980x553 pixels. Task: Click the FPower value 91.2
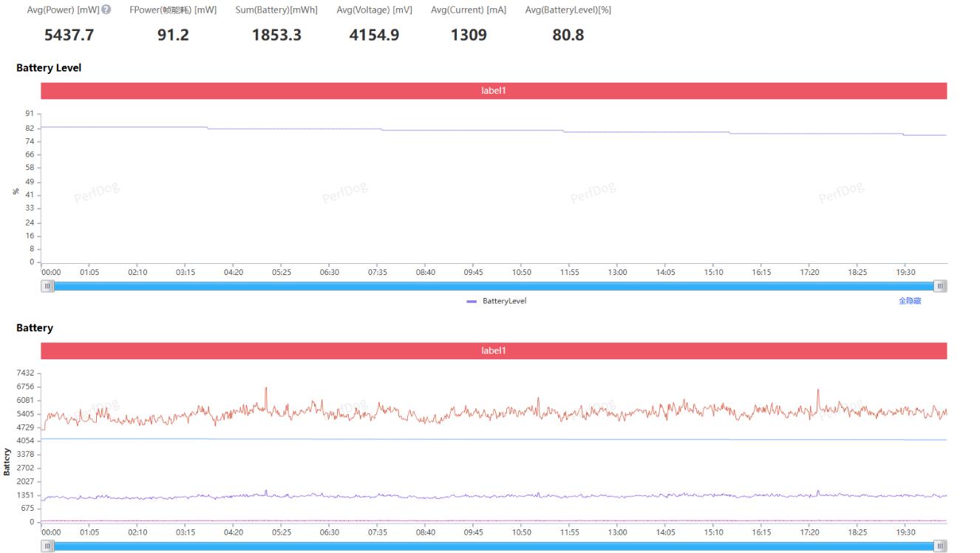pyautogui.click(x=173, y=35)
